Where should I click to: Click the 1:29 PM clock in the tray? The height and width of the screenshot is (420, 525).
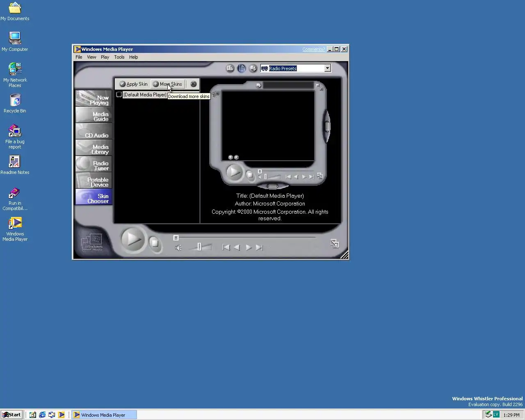coord(511,415)
